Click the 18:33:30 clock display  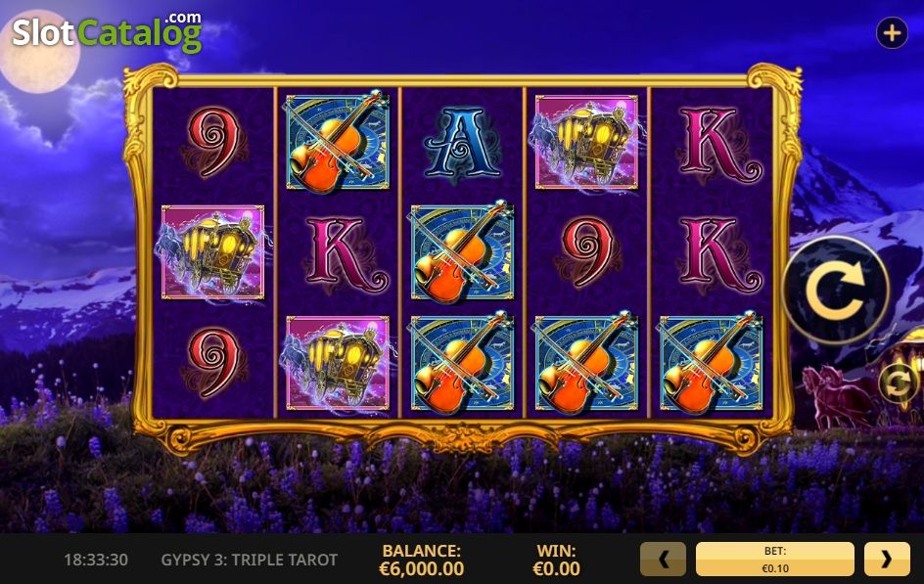96,560
